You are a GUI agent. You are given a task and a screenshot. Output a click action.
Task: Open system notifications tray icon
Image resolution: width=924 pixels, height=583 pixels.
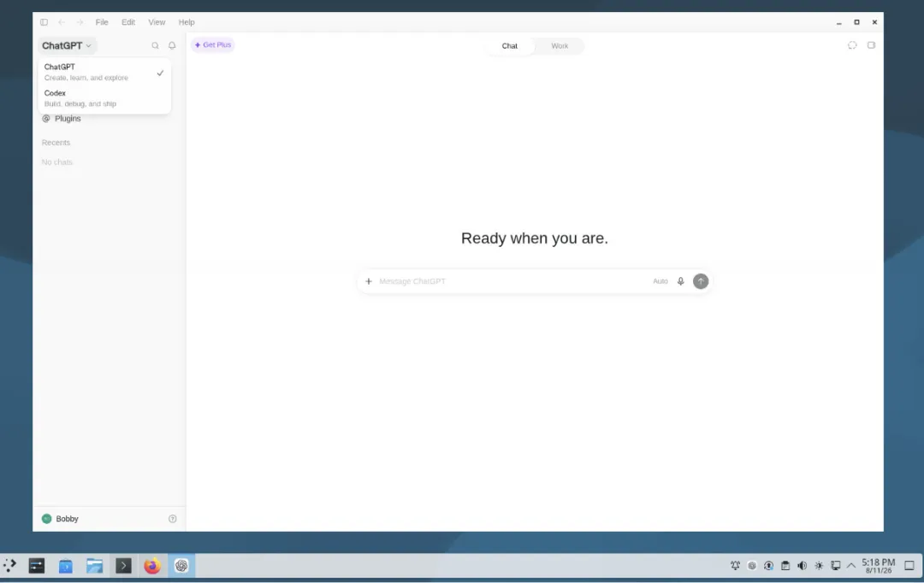click(x=736, y=566)
